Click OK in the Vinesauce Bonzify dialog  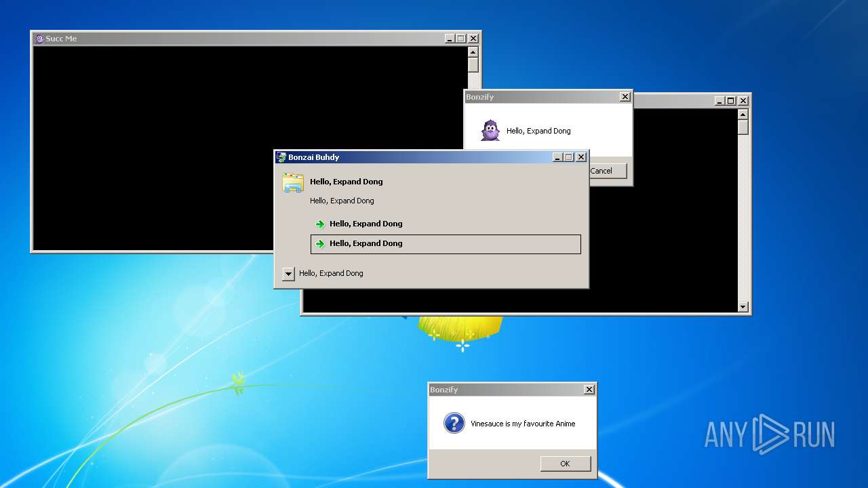(566, 464)
